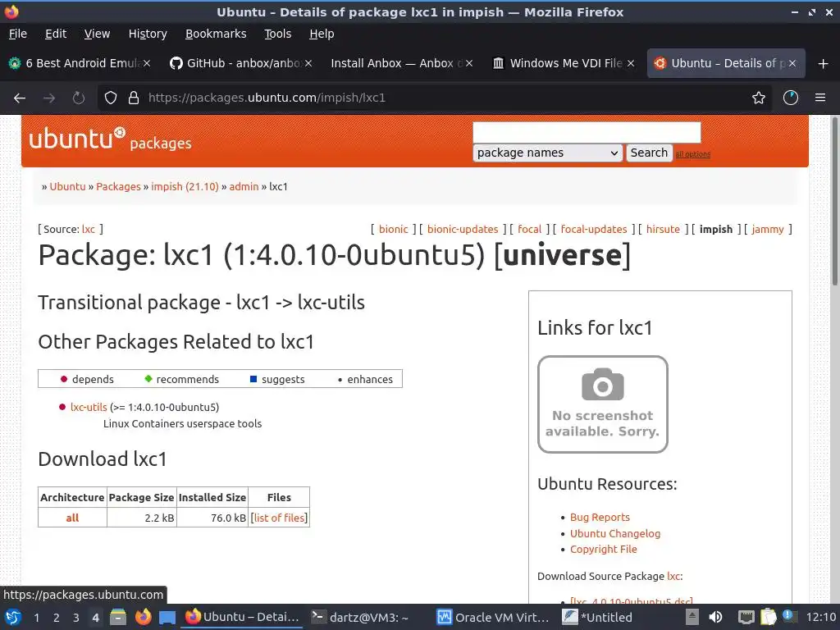Reload the current page
Image resolution: width=840 pixels, height=630 pixels.
click(79, 98)
